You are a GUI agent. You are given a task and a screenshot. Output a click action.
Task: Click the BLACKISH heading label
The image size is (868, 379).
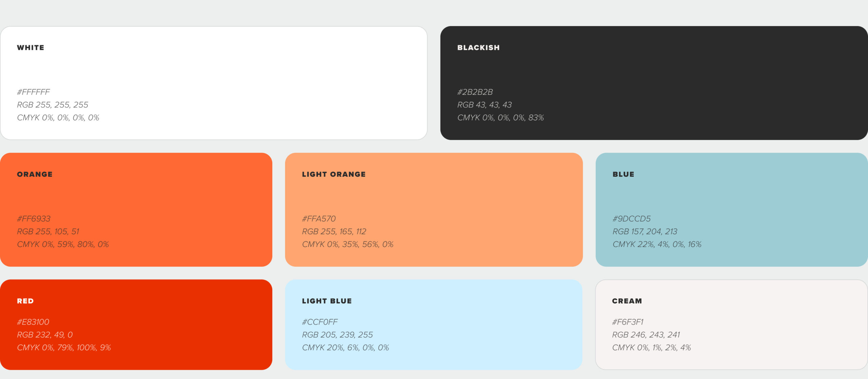(478, 48)
